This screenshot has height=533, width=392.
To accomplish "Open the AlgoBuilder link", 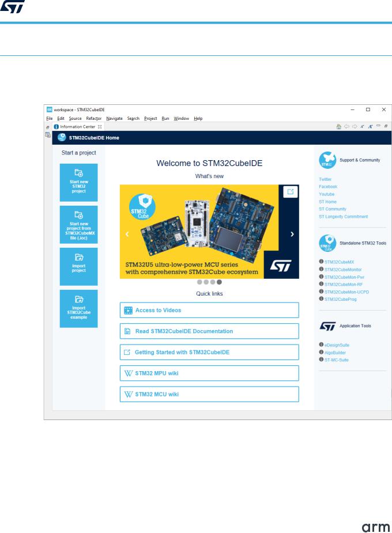I will 336,353.
